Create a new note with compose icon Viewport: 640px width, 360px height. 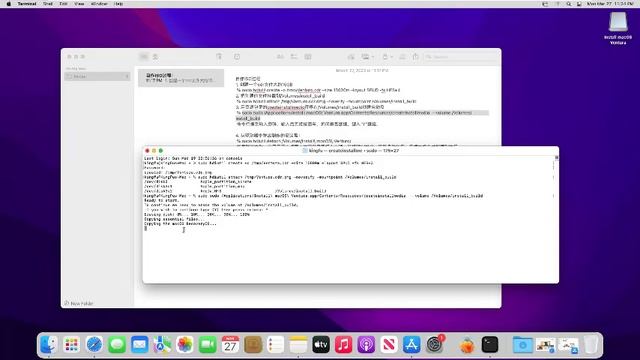(x=237, y=57)
